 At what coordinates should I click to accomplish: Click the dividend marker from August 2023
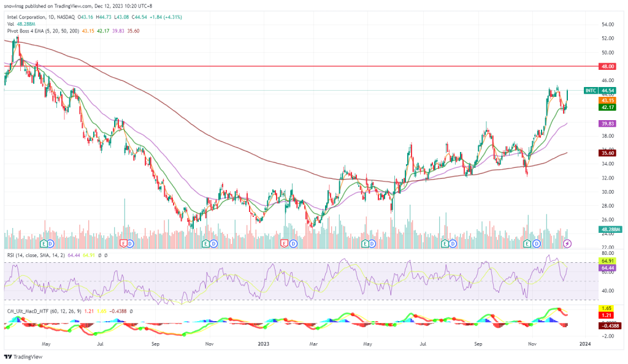pyautogui.click(x=453, y=243)
